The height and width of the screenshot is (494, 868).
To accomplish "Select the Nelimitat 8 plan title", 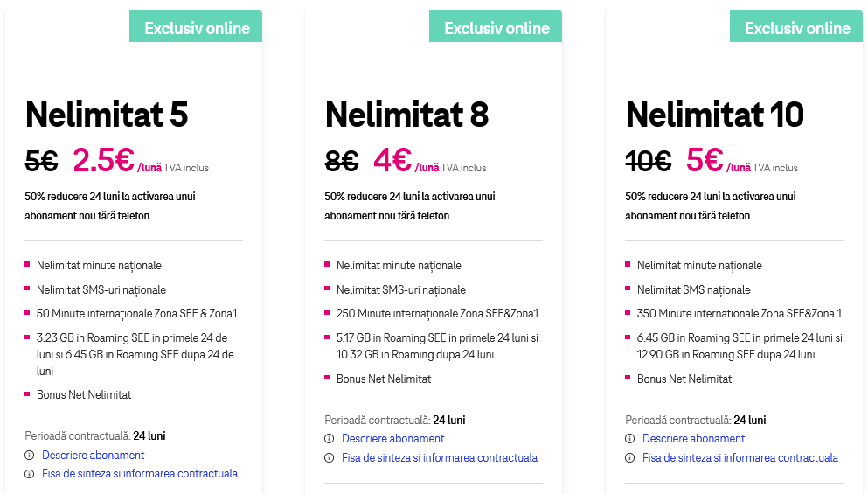I will pyautogui.click(x=406, y=115).
